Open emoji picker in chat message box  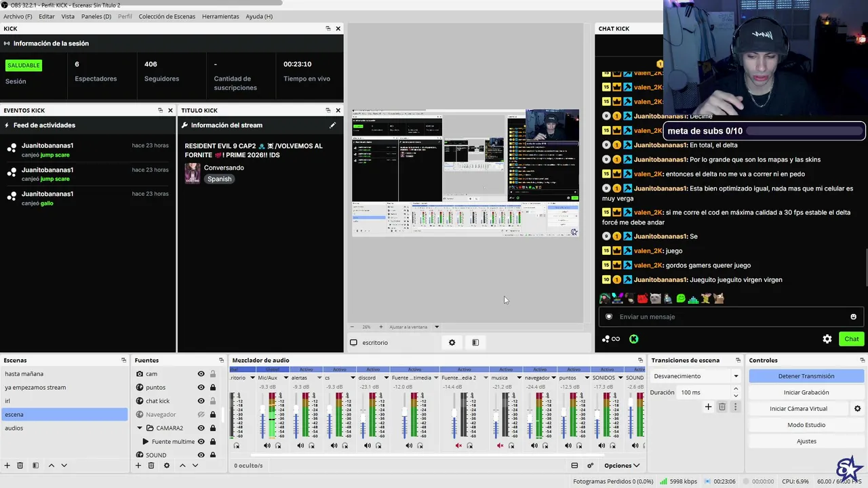853,317
